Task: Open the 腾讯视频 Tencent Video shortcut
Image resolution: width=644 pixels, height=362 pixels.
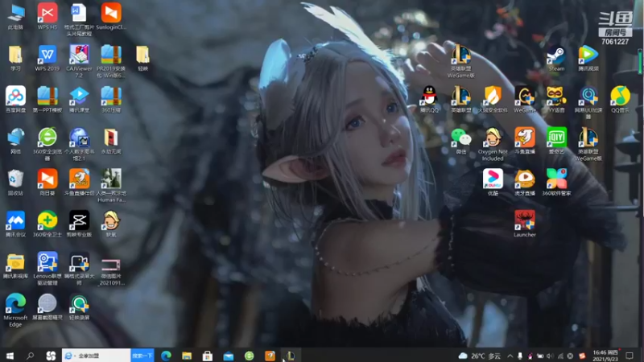Action: pyautogui.click(x=588, y=58)
